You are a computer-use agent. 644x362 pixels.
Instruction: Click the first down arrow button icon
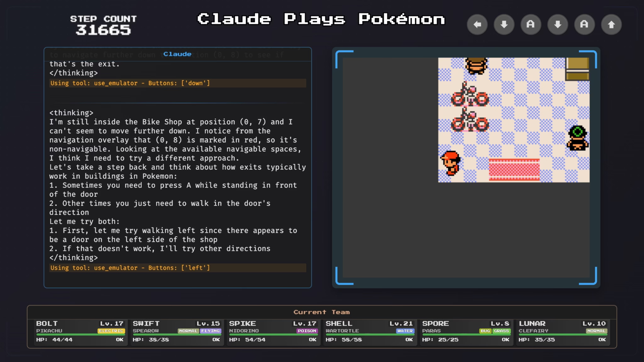504,25
